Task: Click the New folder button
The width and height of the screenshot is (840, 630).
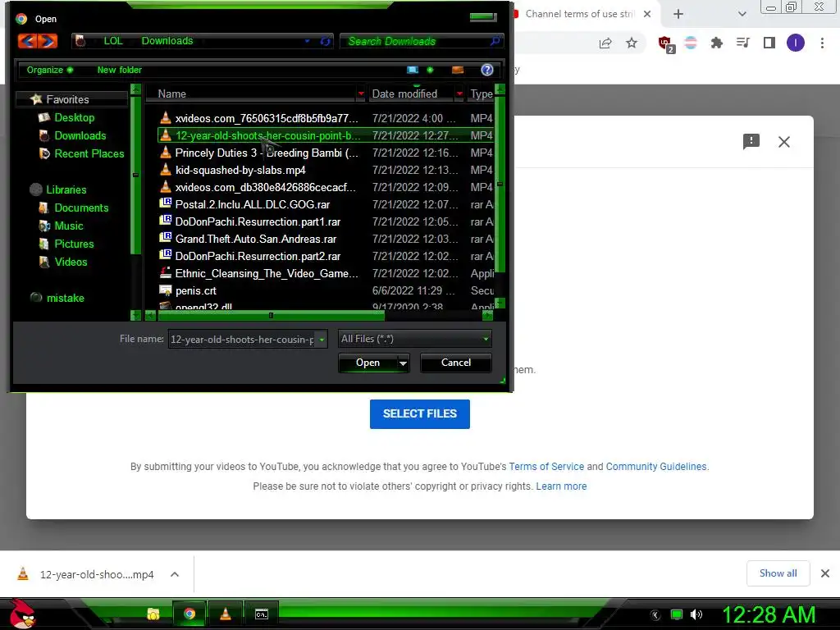Action: pos(120,70)
